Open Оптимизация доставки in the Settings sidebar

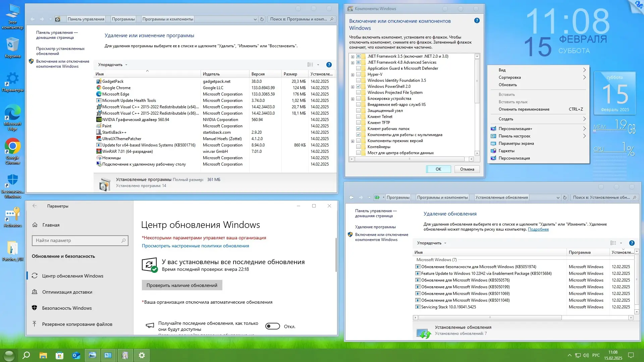[x=67, y=292]
